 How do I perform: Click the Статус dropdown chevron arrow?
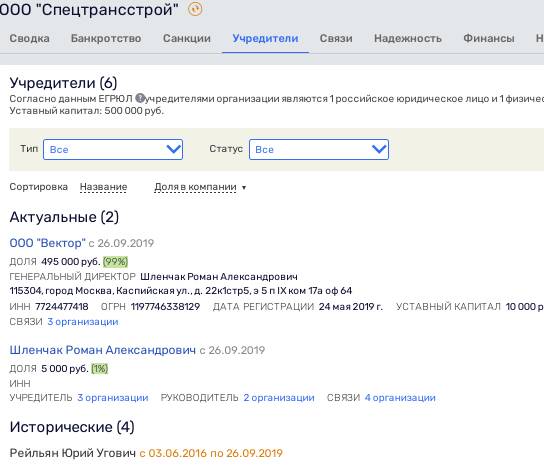379,150
